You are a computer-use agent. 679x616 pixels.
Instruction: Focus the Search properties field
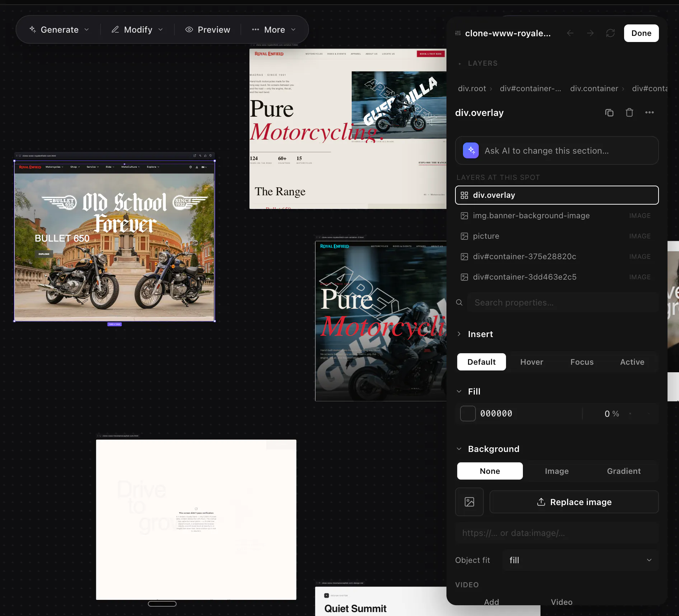(x=563, y=303)
